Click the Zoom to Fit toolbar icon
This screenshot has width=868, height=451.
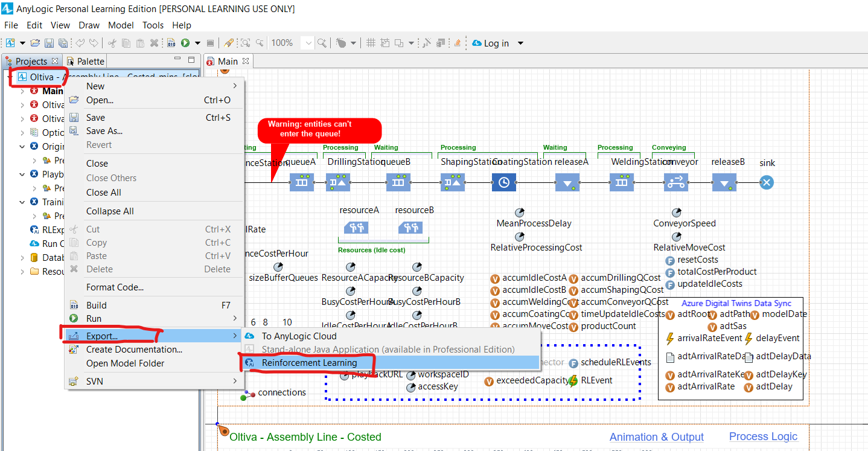[x=246, y=43]
